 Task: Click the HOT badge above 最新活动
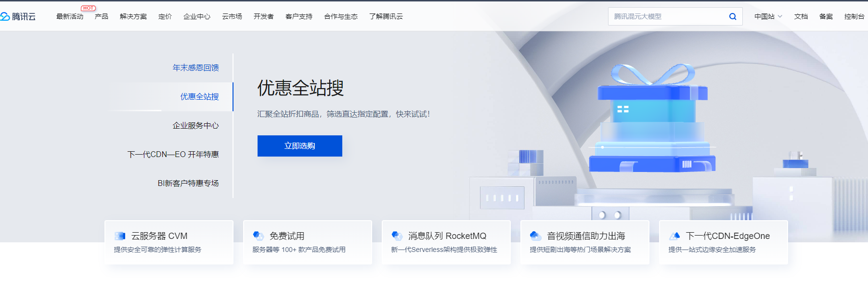click(88, 8)
